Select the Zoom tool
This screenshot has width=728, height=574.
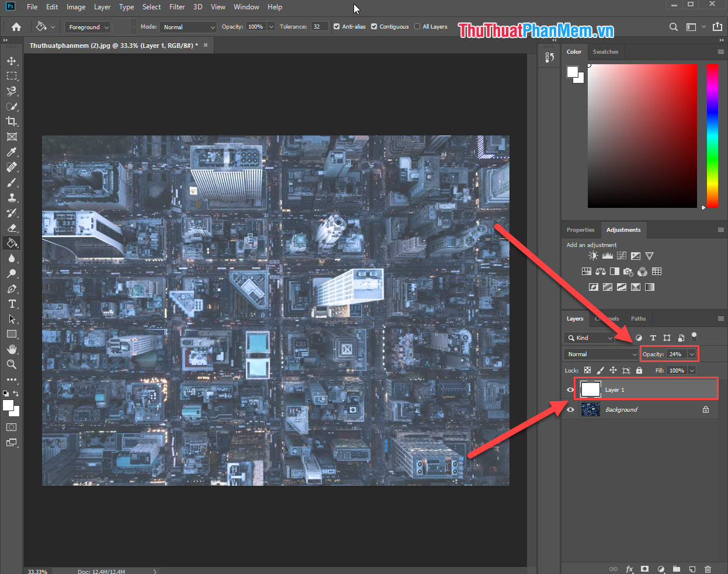point(12,364)
